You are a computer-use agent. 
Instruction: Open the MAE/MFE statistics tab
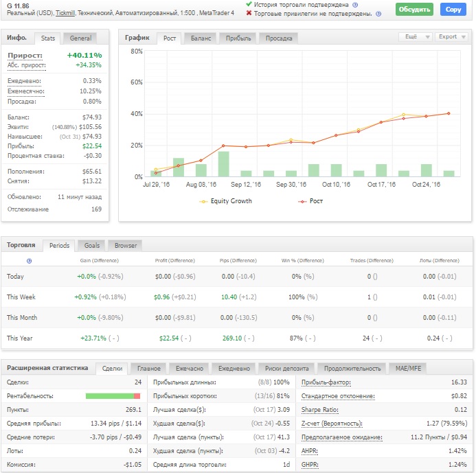coord(408,369)
